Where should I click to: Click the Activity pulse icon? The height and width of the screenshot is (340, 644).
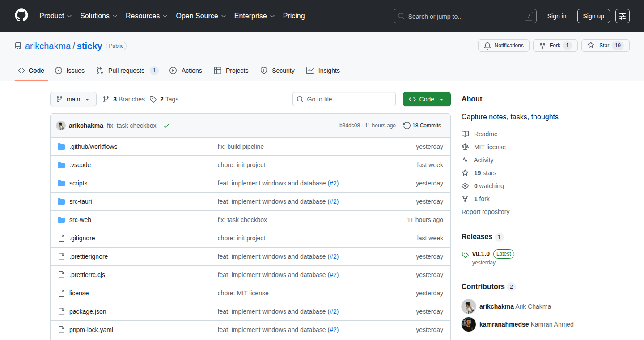pos(465,160)
